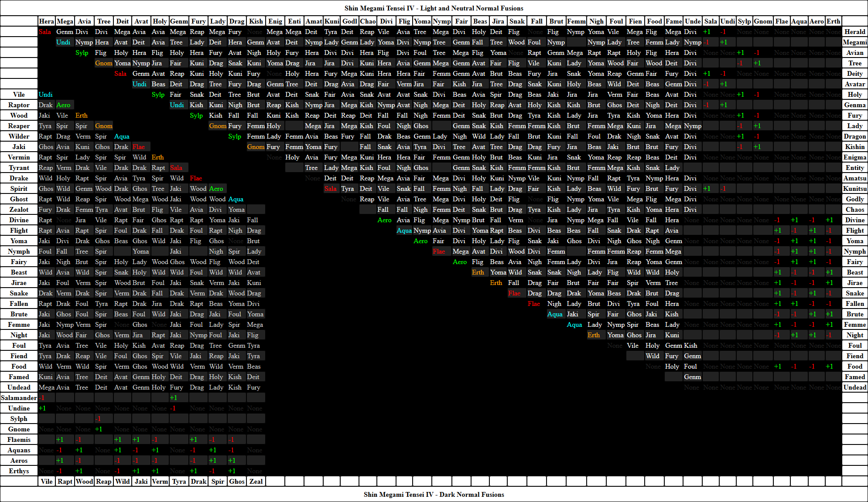Click the Kunitsu row label on right
The image size is (868, 502).
pos(854,188)
